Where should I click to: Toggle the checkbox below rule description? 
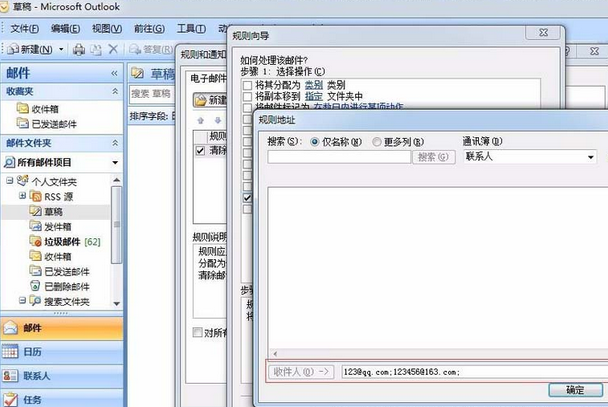[x=198, y=332]
